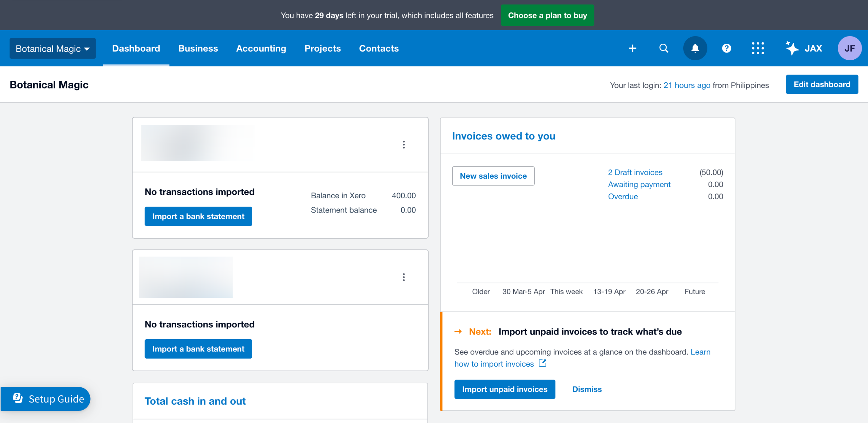This screenshot has height=423, width=868.
Task: Switch to the Dashboard tab
Action: (136, 48)
